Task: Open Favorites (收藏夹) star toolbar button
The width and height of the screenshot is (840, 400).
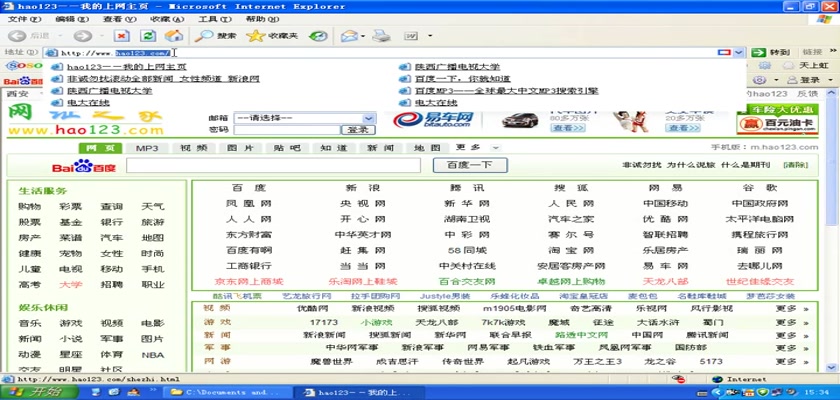Action: tap(272, 36)
